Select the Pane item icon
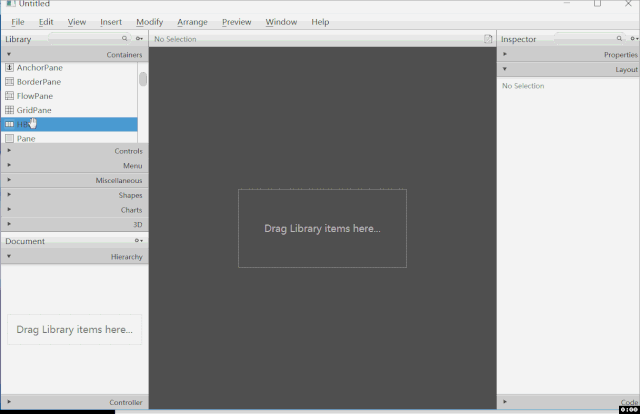640x414 pixels. [9, 138]
